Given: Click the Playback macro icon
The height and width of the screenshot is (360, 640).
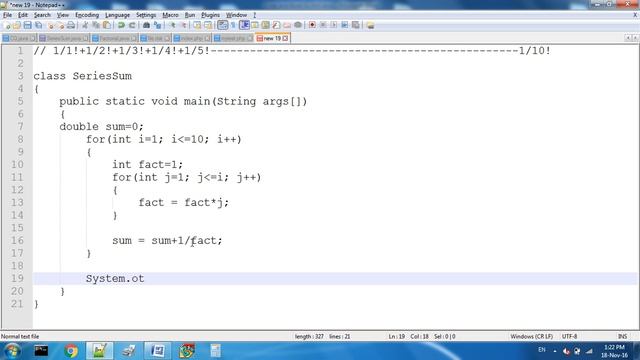Looking at the screenshot, I should 334,25.
